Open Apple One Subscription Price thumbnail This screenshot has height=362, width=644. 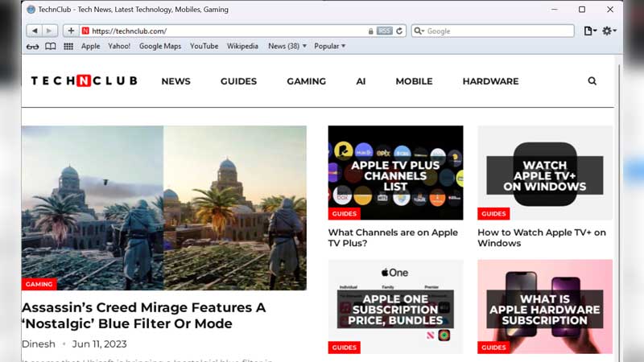click(x=395, y=306)
